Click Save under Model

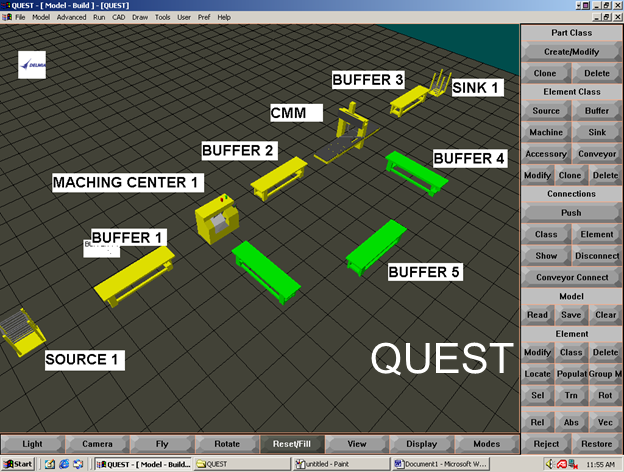(571, 315)
